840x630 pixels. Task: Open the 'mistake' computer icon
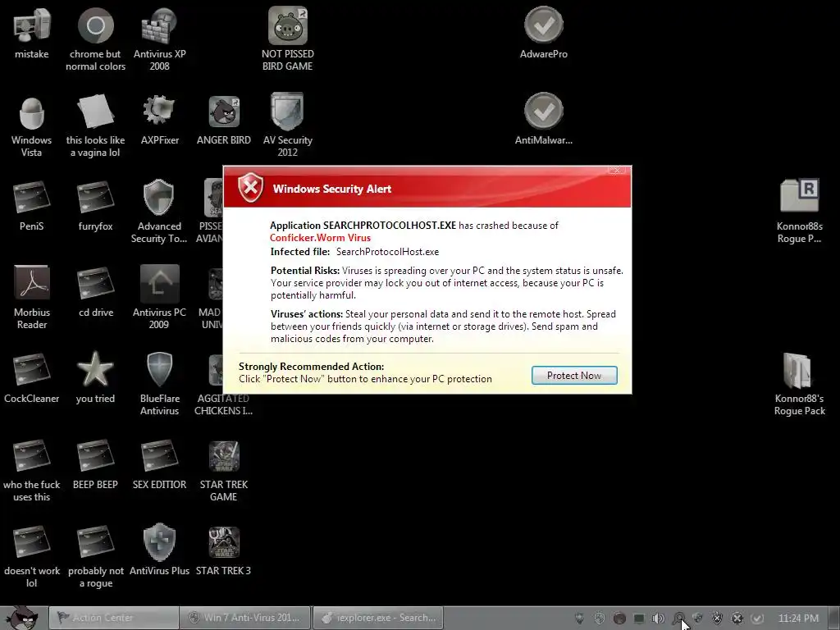point(32,33)
